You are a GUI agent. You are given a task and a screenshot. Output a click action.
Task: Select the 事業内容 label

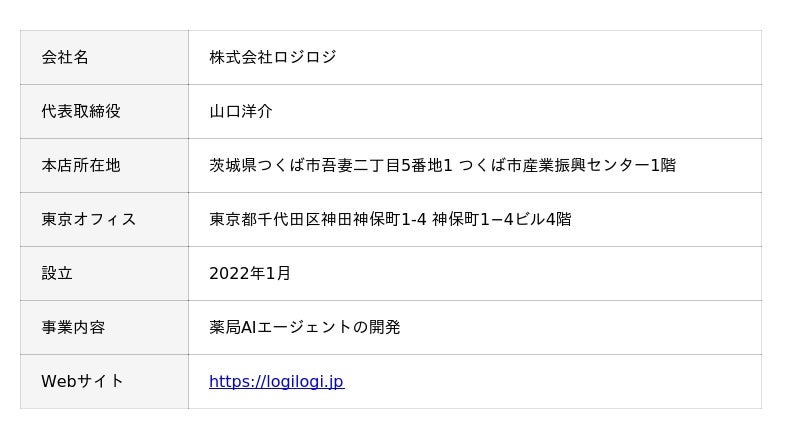pyautogui.click(x=73, y=327)
